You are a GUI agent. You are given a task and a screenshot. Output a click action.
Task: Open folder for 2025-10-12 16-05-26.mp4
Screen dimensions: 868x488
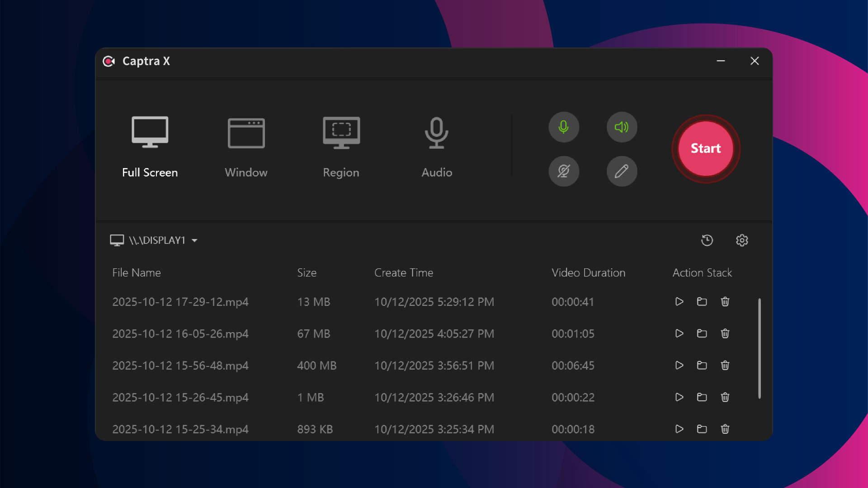coord(702,334)
